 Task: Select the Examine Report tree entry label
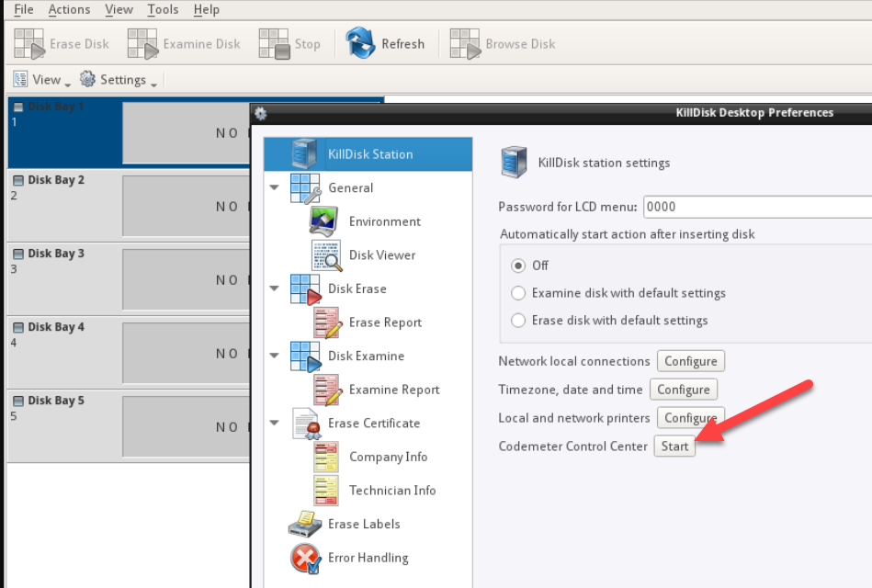pos(394,390)
